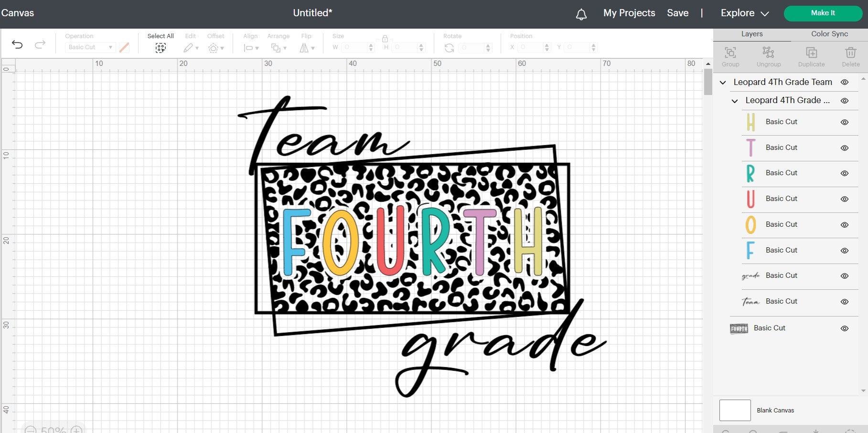
Task: Select the Select All tool
Action: [161, 47]
